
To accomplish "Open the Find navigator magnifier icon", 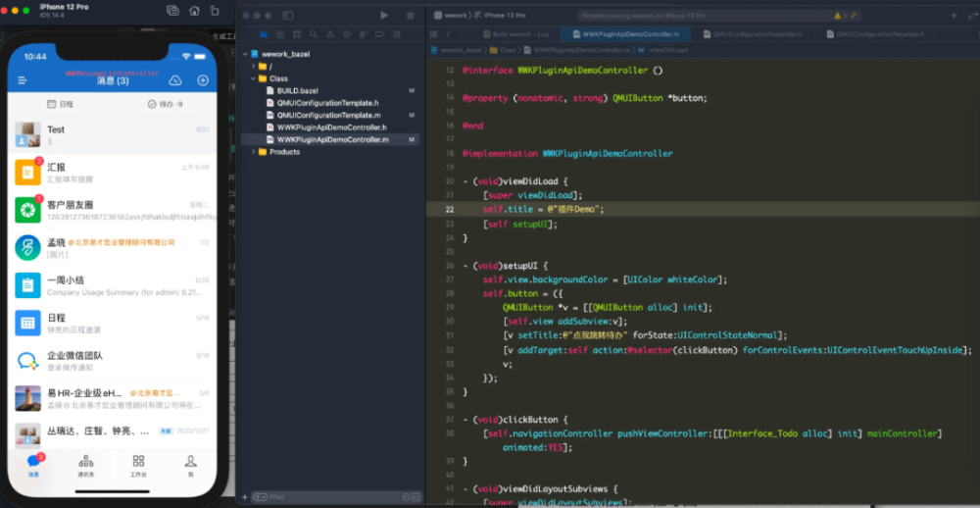I will pos(314,33).
